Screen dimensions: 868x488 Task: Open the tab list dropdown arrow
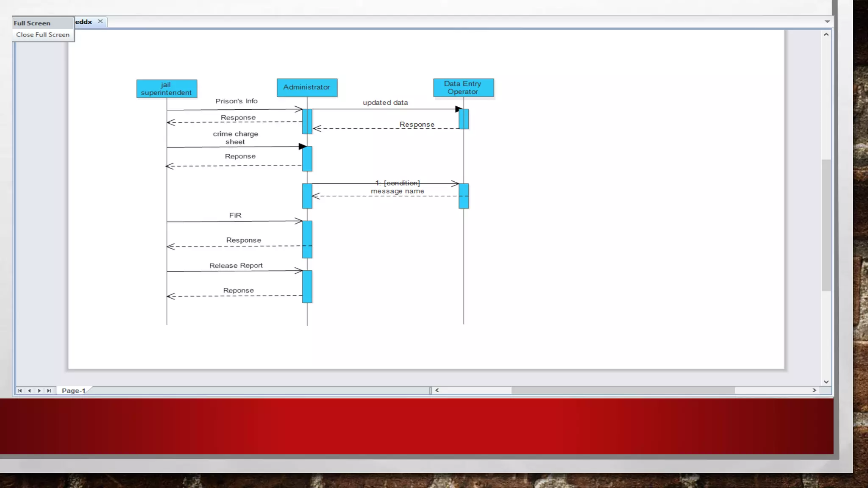point(827,22)
